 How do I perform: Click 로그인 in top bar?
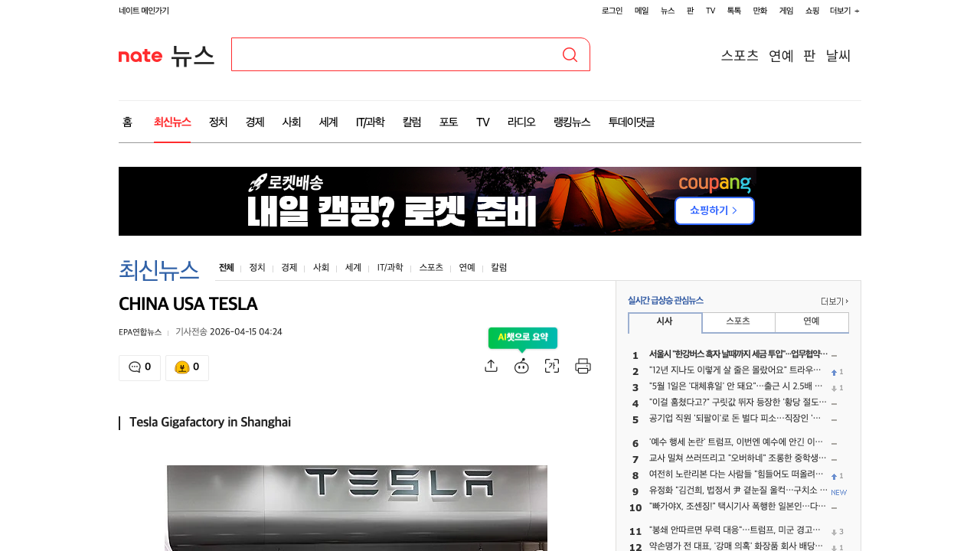coord(612,11)
